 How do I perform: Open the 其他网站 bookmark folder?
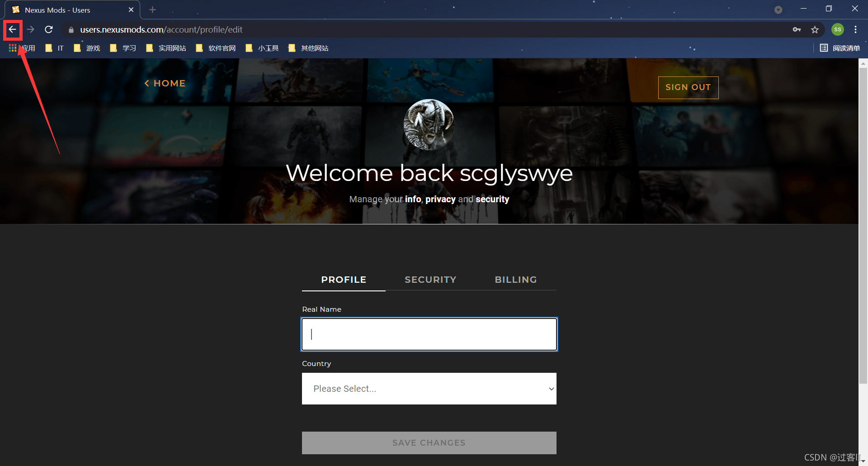pyautogui.click(x=308, y=48)
